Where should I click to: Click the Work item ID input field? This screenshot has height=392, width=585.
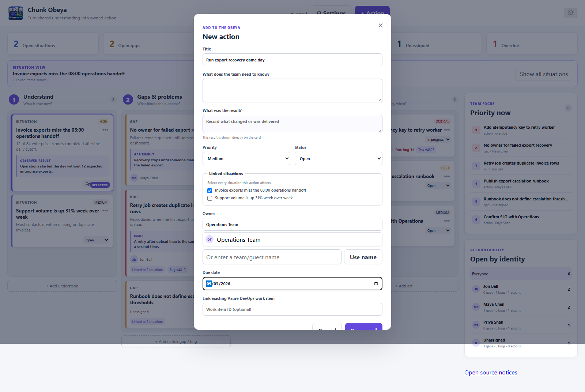point(292,309)
